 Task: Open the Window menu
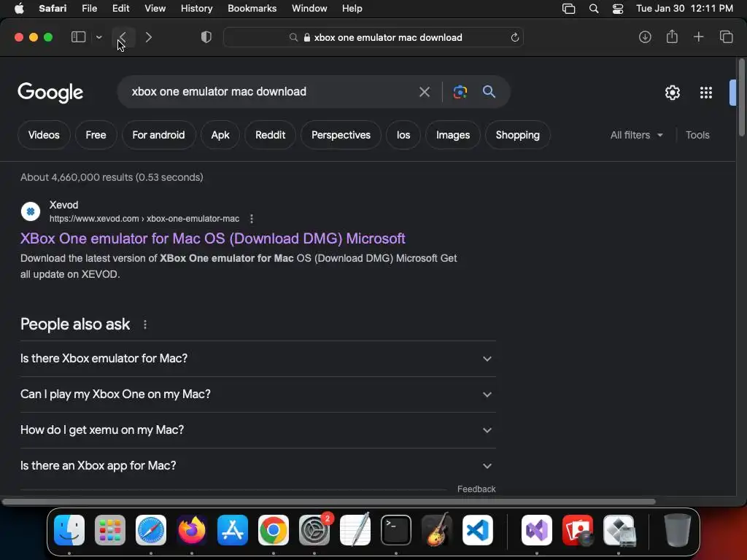coord(309,8)
